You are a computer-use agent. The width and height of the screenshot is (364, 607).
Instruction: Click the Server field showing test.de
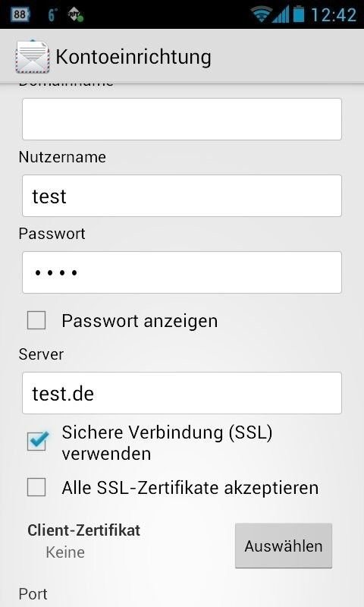pyautogui.click(x=182, y=393)
